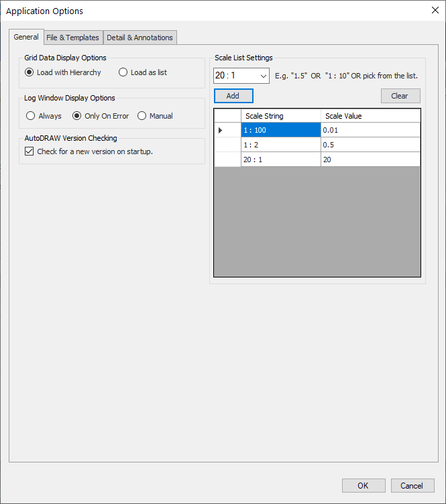Screen dimensions: 446x504
Task: Open the File & Templates tab
Action: (72, 38)
